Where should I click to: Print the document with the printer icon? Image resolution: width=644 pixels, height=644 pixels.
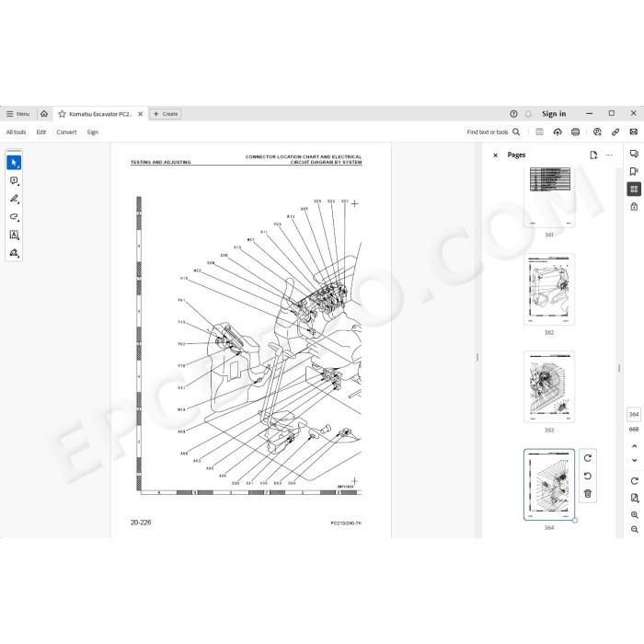[x=575, y=132]
